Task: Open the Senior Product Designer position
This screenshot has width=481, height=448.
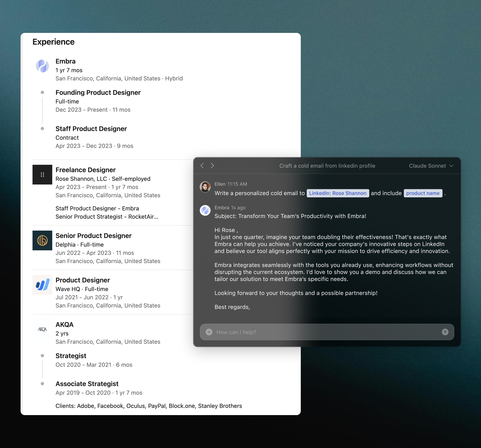Action: 94,236
